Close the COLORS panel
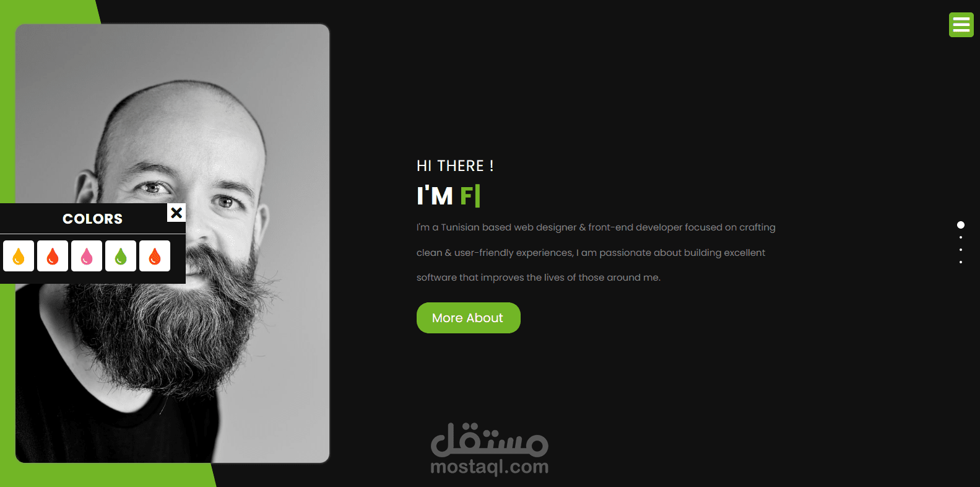Screen dimensions: 980x487 (x=176, y=213)
